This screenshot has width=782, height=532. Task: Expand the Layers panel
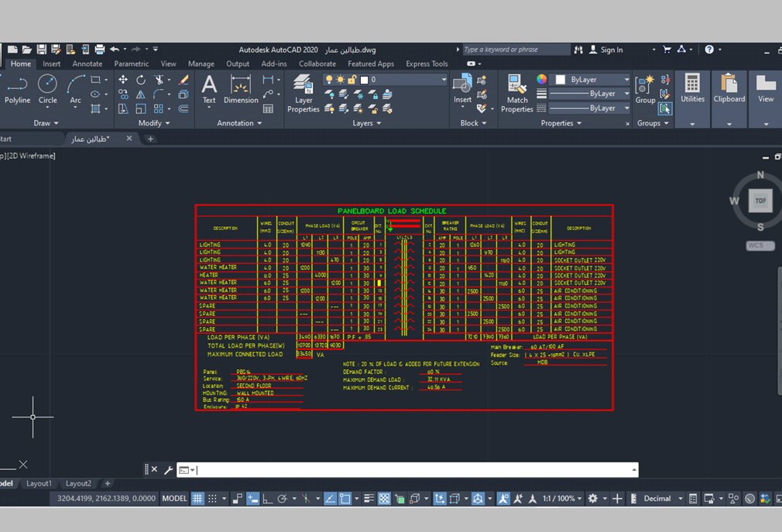click(367, 123)
